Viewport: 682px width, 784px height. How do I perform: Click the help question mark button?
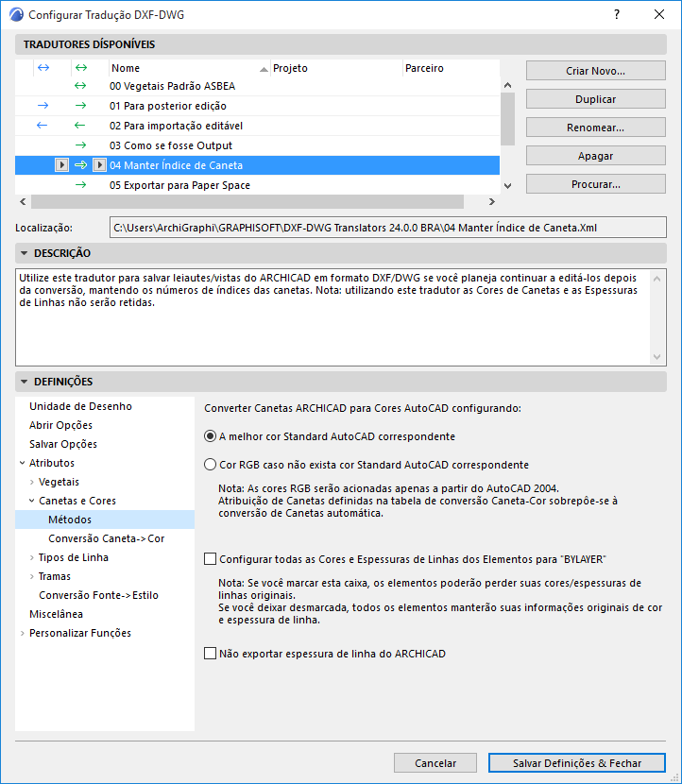617,14
